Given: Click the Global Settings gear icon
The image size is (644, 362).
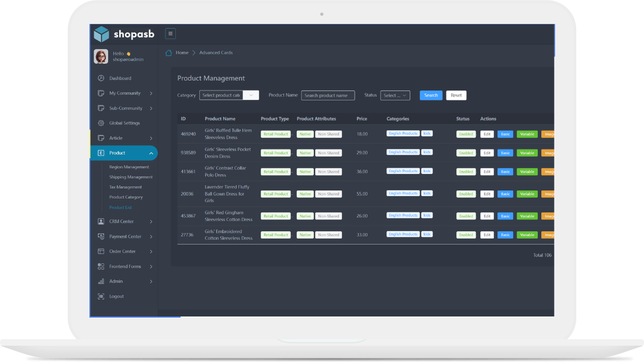Looking at the screenshot, I should pos(101,123).
